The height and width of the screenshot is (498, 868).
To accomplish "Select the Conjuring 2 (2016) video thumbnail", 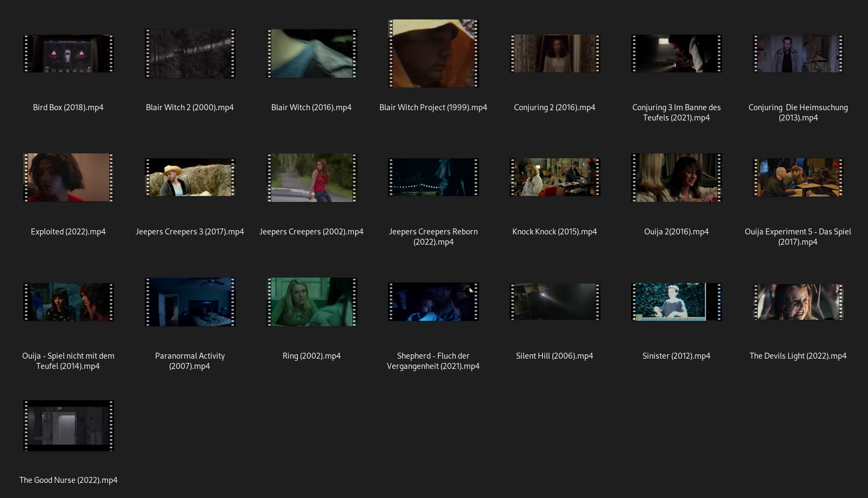I will (x=555, y=53).
